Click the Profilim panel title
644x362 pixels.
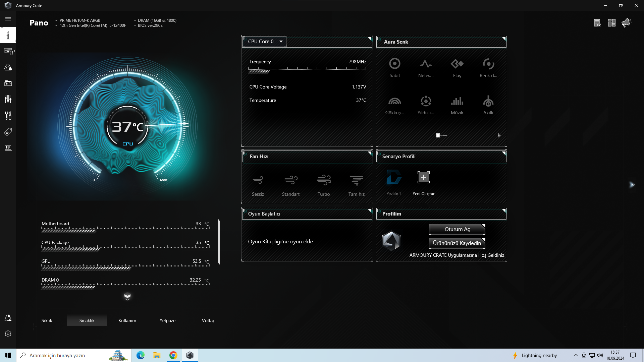(x=391, y=214)
